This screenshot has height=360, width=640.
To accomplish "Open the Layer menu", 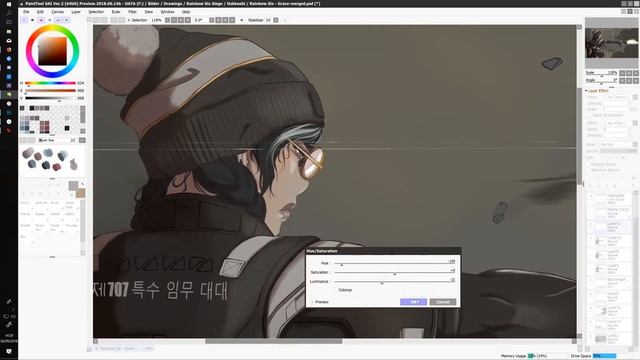I will tap(76, 12).
